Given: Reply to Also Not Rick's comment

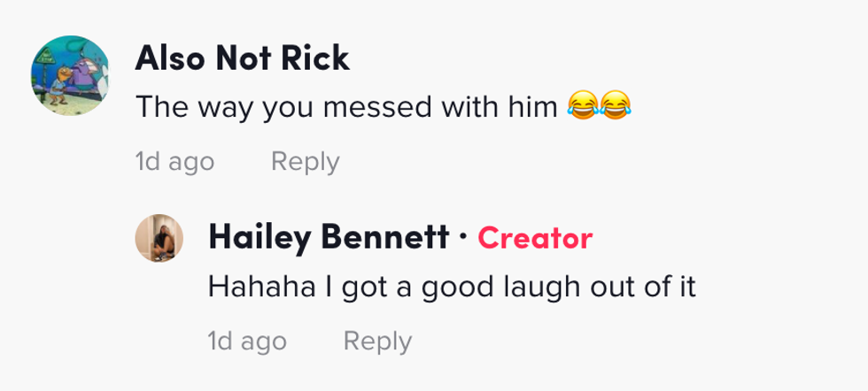Looking at the screenshot, I should (x=305, y=162).
